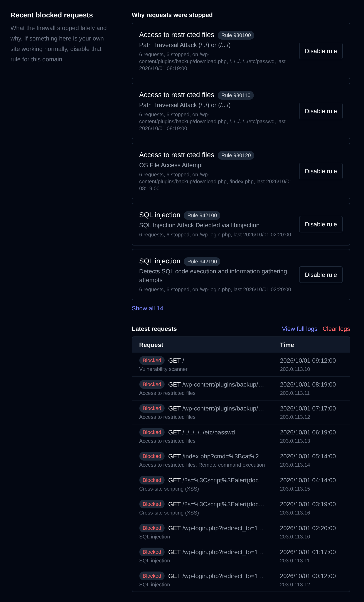This screenshot has height=602, width=364.
Task: Select timestamp 2026/10/01 08:19:00 in table
Action: point(308,385)
